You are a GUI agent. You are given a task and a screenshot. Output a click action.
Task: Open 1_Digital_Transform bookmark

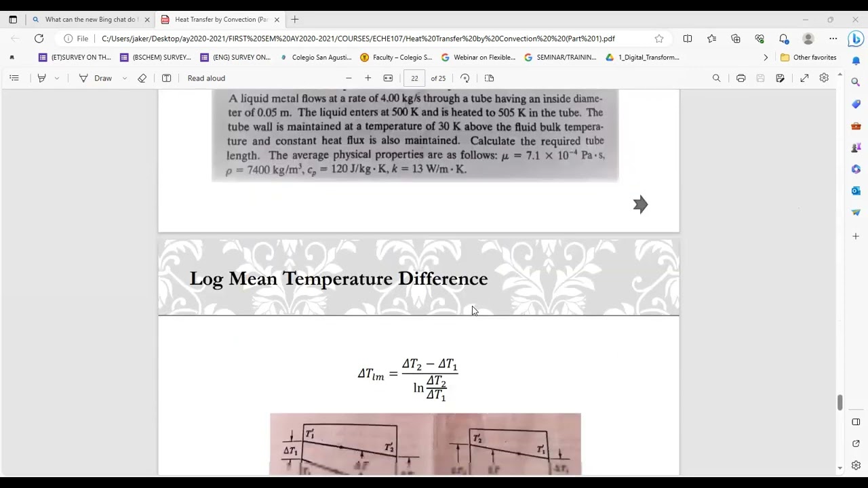click(642, 58)
